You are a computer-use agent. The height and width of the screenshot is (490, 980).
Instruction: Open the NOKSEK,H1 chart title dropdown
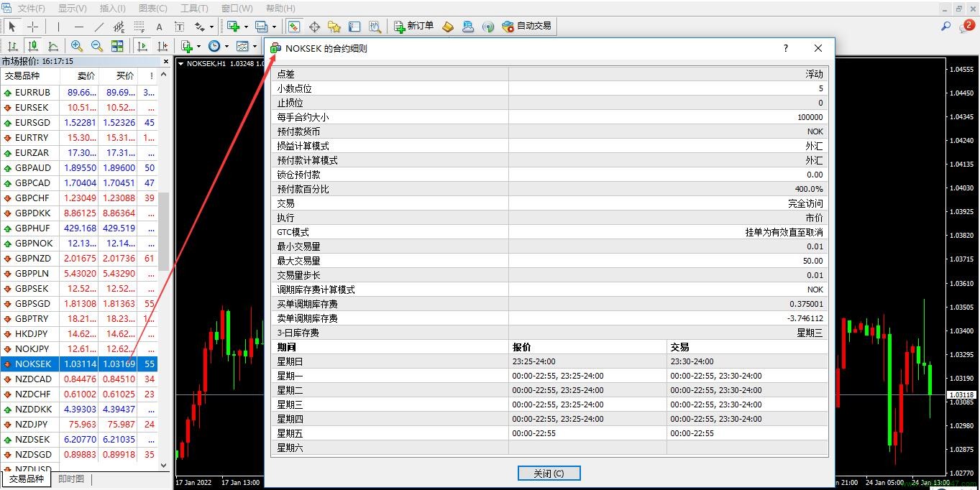(181, 63)
